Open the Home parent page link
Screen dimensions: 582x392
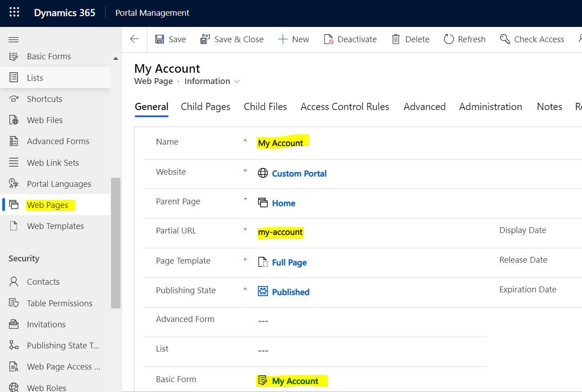click(x=284, y=203)
